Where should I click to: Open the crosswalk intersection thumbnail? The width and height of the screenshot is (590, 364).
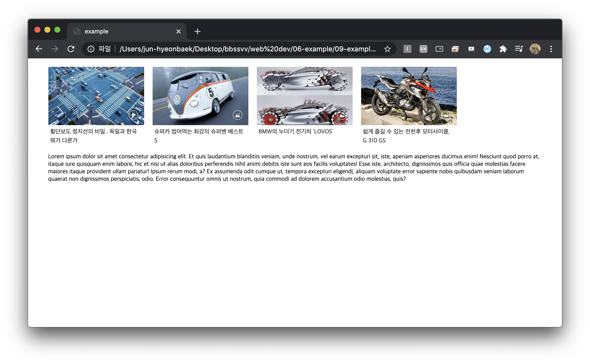click(x=96, y=96)
